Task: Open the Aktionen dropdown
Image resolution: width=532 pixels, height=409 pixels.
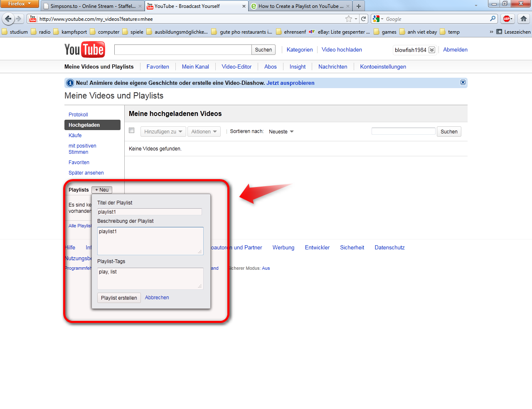Action: [x=204, y=132]
